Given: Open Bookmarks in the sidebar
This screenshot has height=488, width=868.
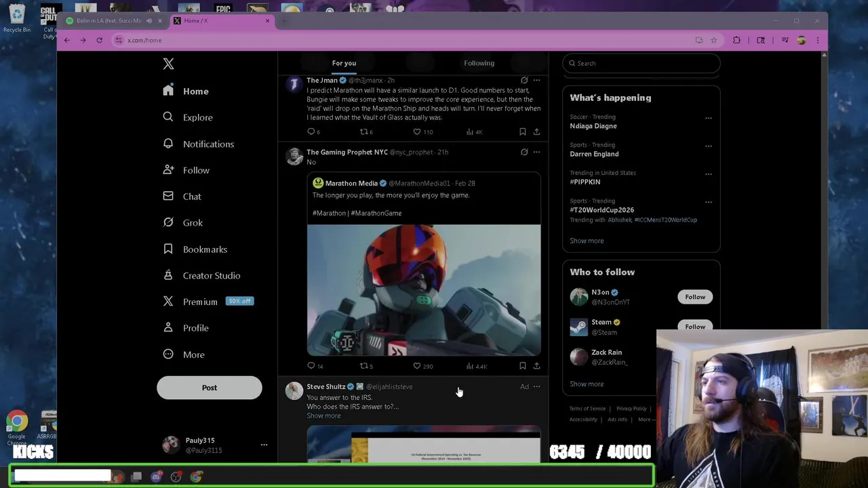Looking at the screenshot, I should coord(195,249).
